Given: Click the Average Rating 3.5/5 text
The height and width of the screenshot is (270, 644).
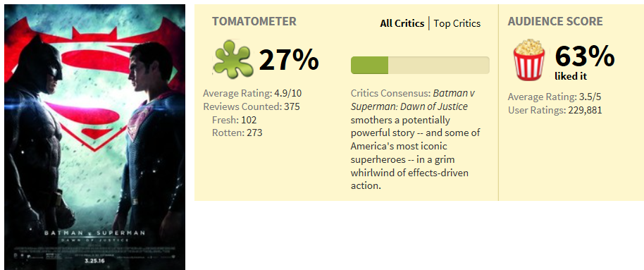Looking at the screenshot, I should coord(551,97).
